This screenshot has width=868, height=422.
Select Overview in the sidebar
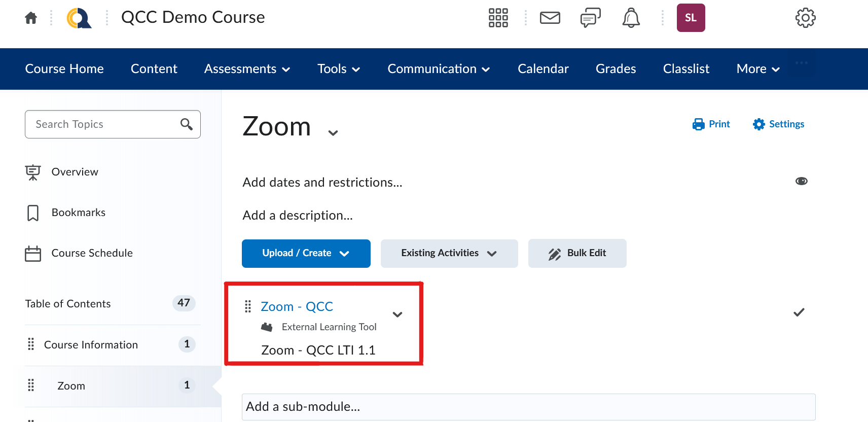coord(75,172)
